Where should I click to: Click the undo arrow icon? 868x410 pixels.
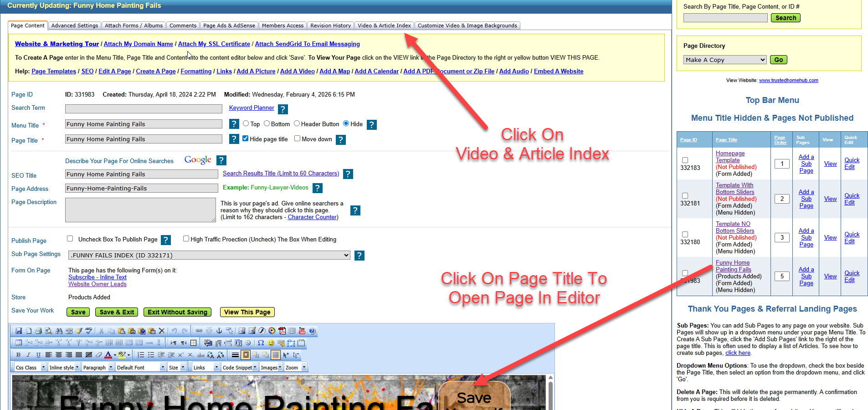click(175, 331)
